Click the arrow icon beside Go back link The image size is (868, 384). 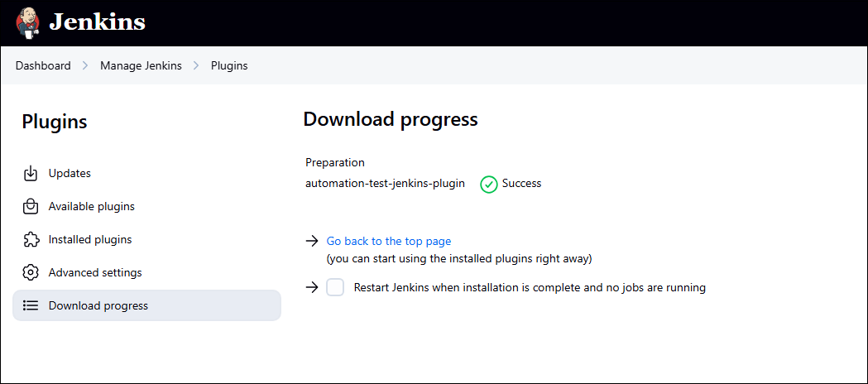coord(312,242)
